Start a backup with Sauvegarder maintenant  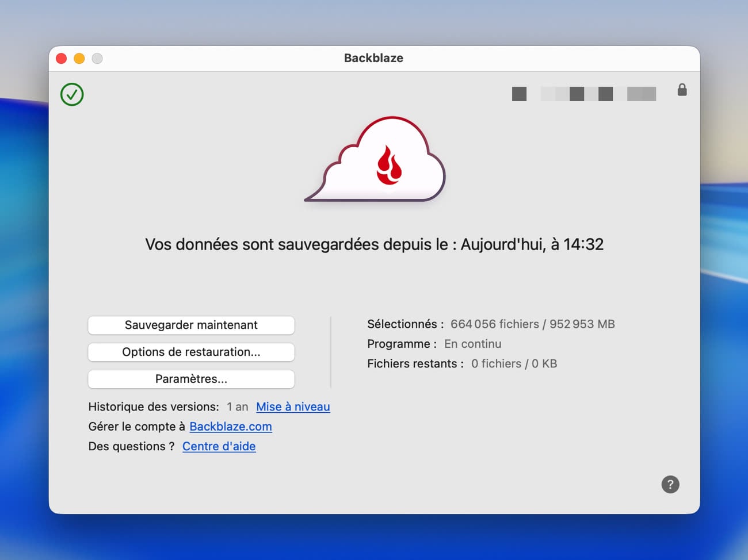click(x=191, y=325)
